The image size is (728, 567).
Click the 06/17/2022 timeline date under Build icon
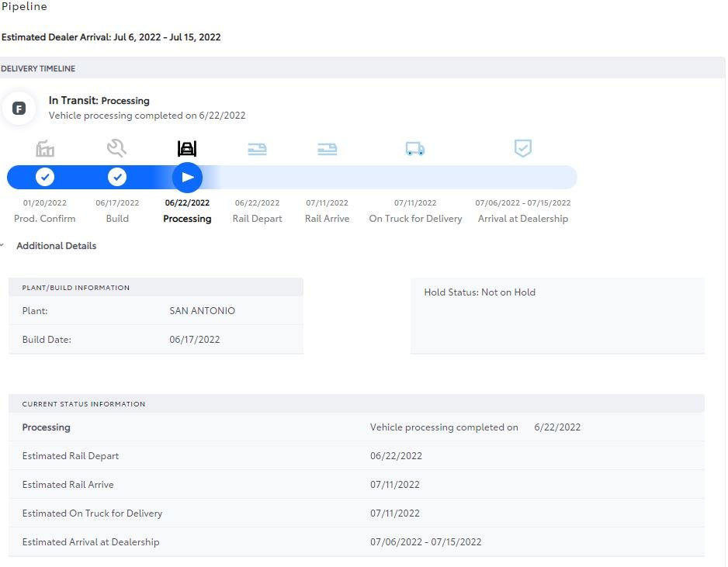coord(117,202)
